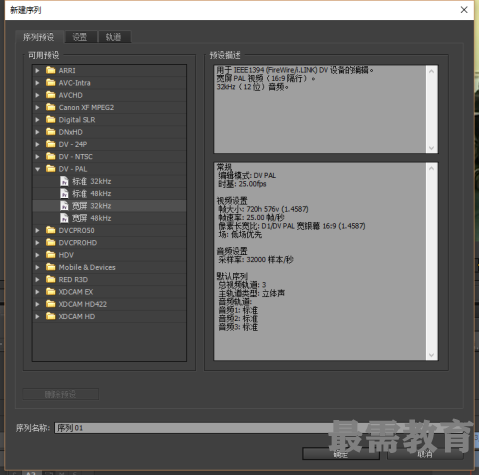Expand the XDCAM EX preset group
This screenshot has width=480, height=476.
37,292
